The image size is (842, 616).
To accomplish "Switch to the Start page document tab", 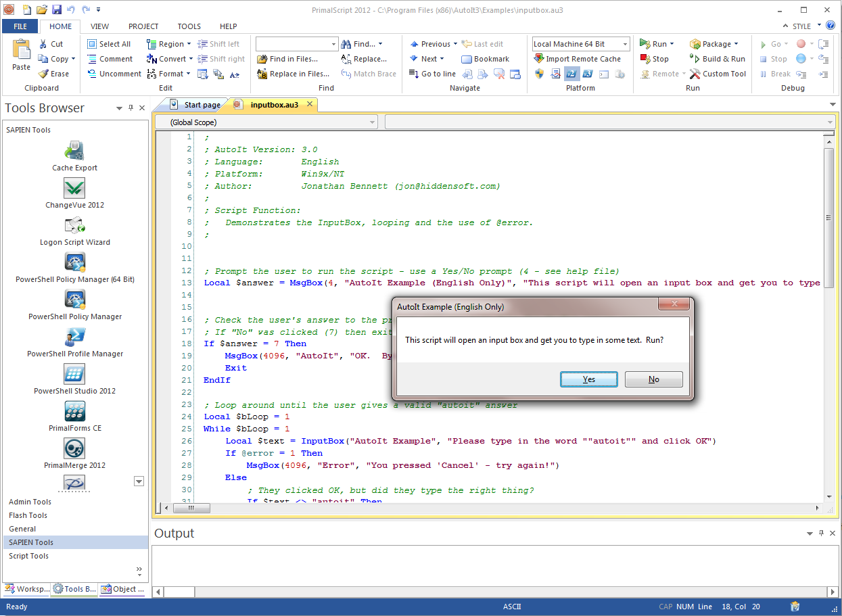I will point(195,105).
